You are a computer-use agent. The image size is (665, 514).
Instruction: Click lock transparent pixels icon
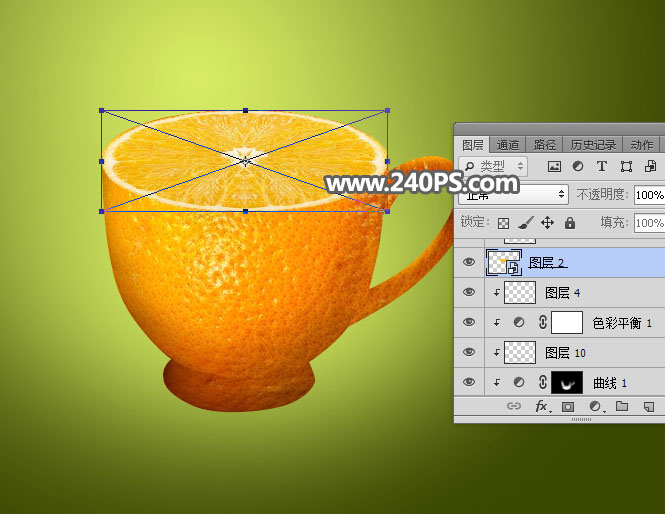pos(503,223)
